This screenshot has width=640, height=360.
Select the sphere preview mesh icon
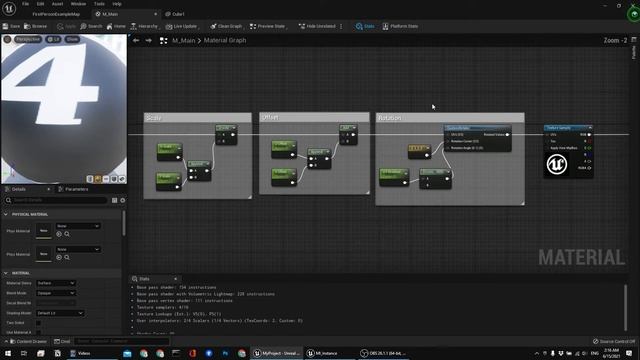point(98,179)
